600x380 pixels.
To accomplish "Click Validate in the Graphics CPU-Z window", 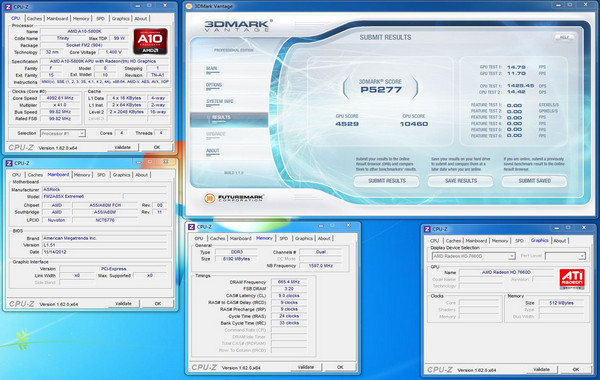I will [541, 369].
